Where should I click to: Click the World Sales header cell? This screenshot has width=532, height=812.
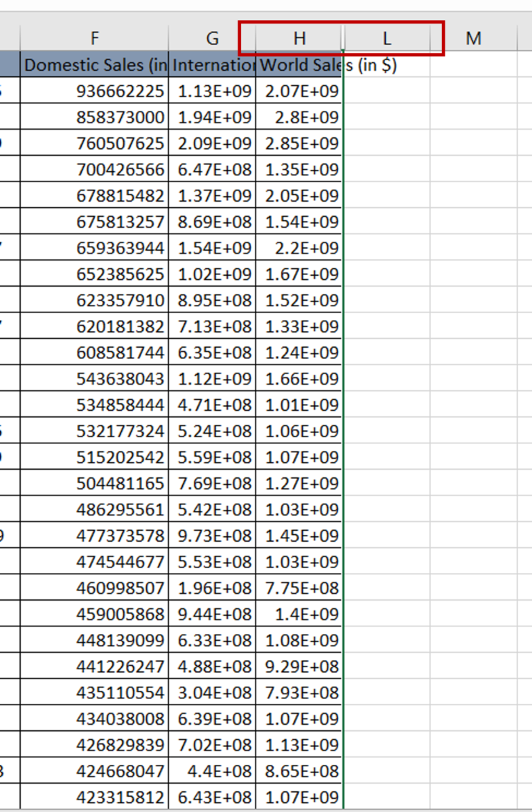click(x=299, y=64)
